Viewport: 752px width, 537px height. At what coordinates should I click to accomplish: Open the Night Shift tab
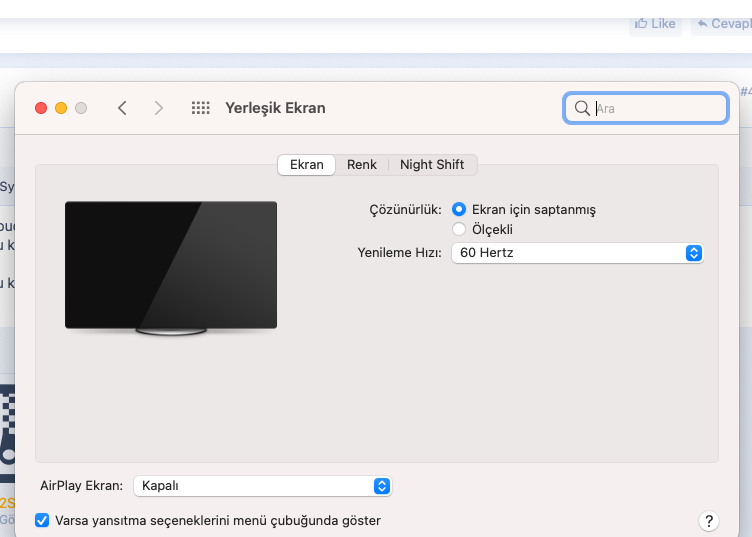(432, 165)
